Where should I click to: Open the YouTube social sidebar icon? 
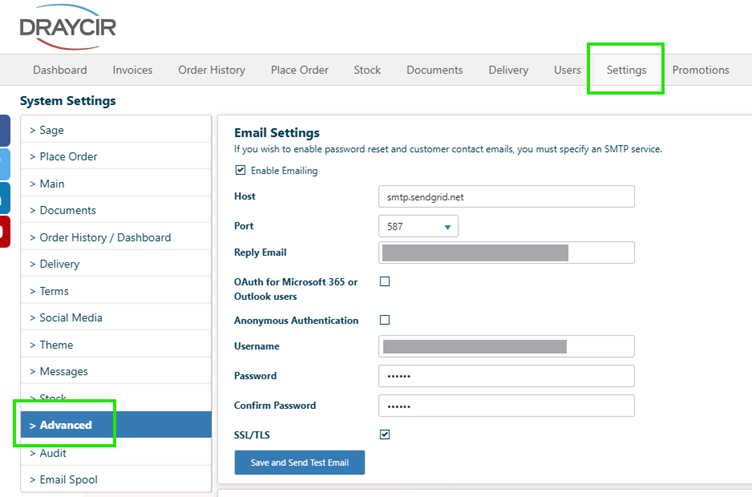[x=4, y=232]
